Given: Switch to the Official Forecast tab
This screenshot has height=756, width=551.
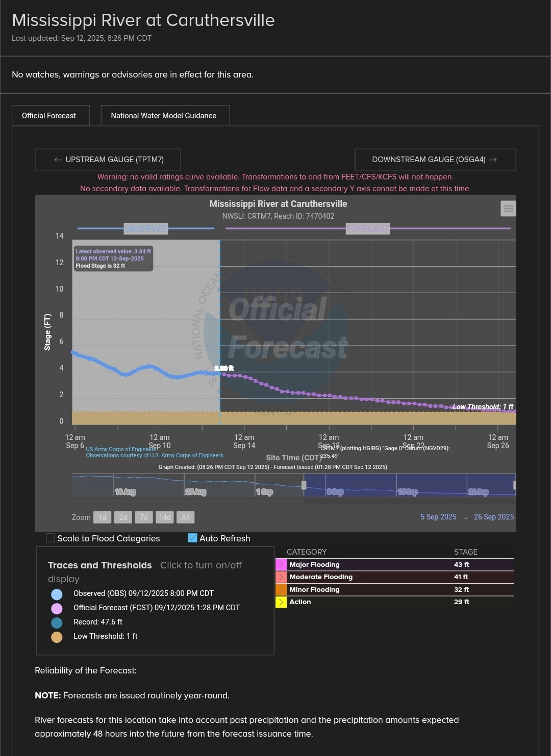Looking at the screenshot, I should pyautogui.click(x=51, y=116).
